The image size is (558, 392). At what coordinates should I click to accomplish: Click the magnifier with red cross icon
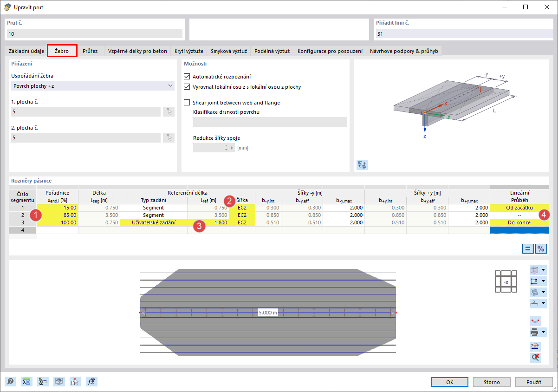535,357
